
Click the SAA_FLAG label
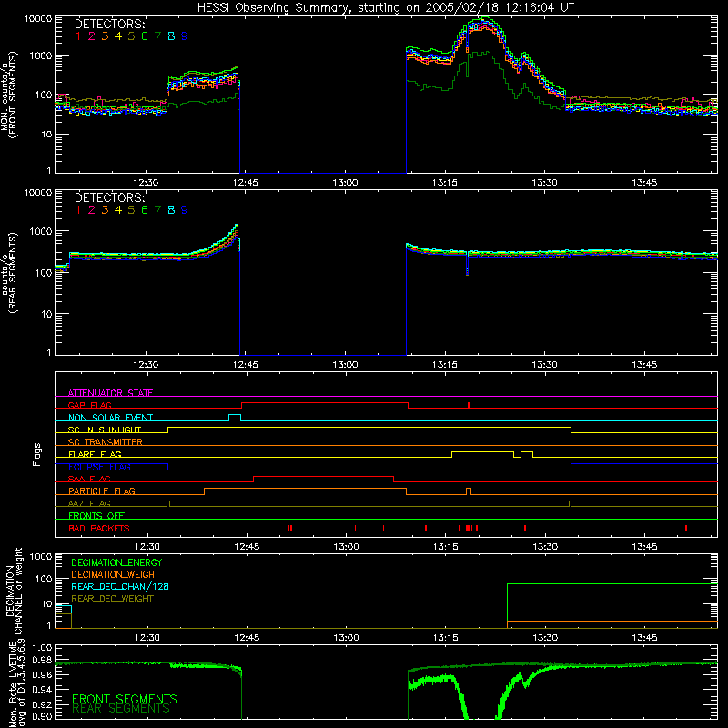(89, 479)
